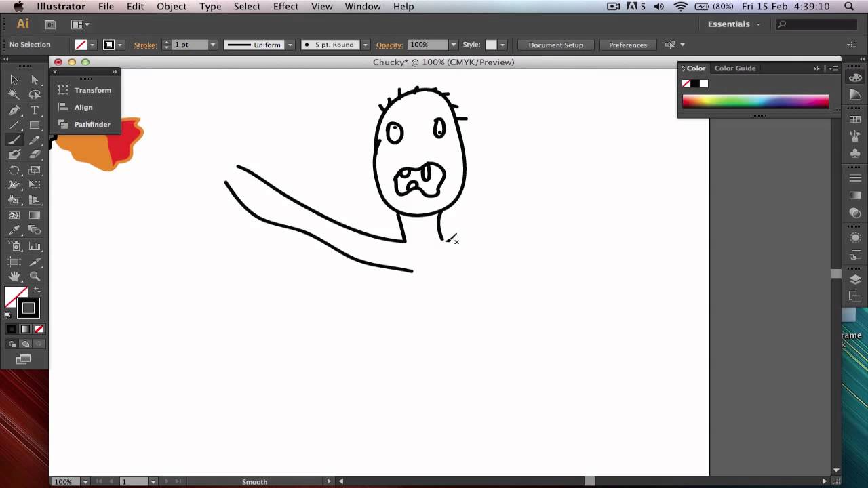Open the Essentials workspace switcher
The image size is (868, 488).
tap(734, 24)
